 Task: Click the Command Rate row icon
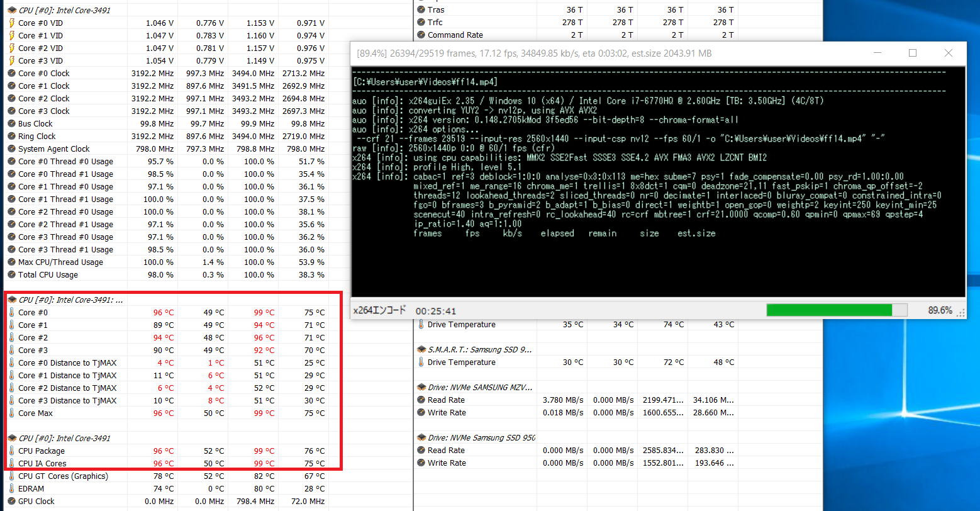click(421, 35)
